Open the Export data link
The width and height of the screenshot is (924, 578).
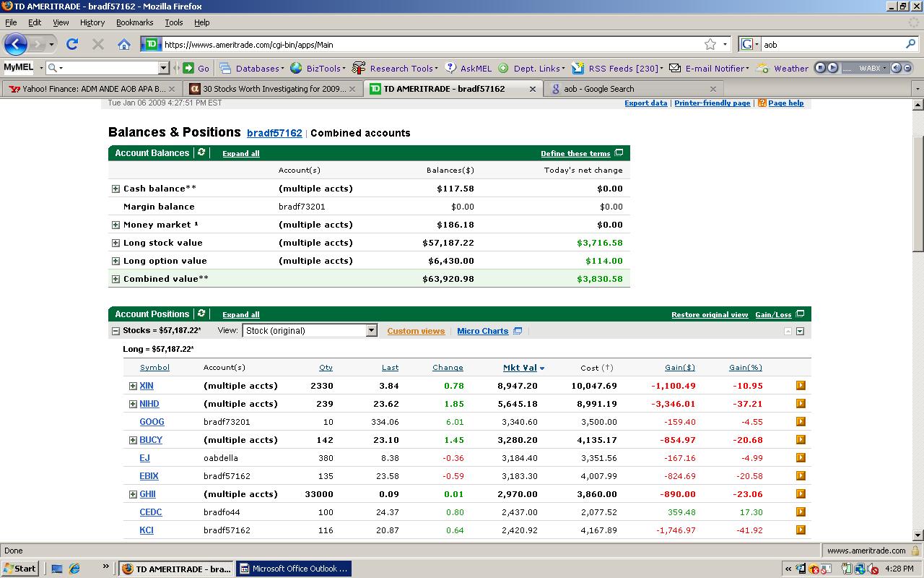click(645, 103)
